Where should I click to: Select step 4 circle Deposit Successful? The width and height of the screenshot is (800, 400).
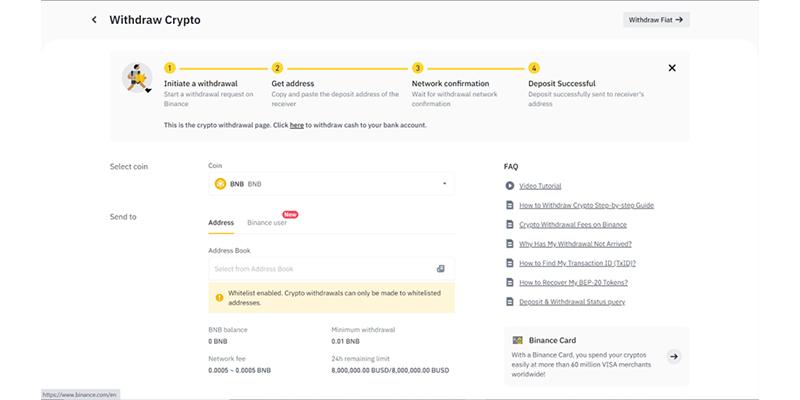[534, 68]
